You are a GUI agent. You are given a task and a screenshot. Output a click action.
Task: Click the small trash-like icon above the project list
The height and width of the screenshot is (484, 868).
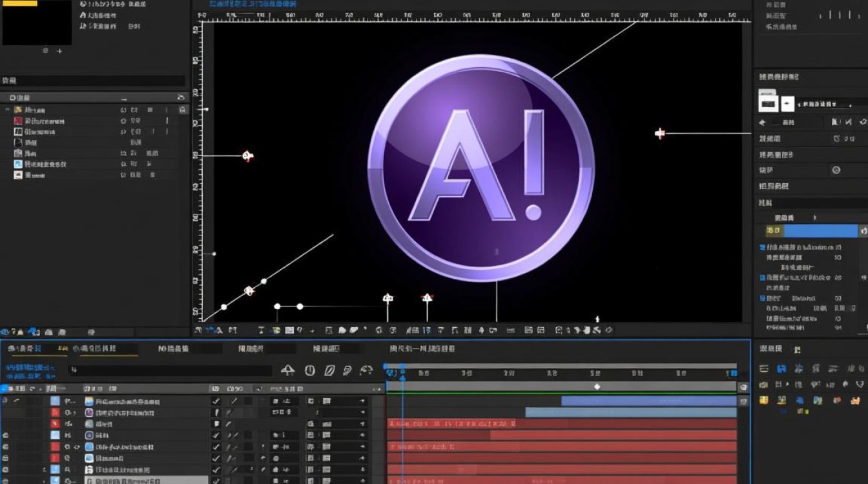click(x=181, y=97)
